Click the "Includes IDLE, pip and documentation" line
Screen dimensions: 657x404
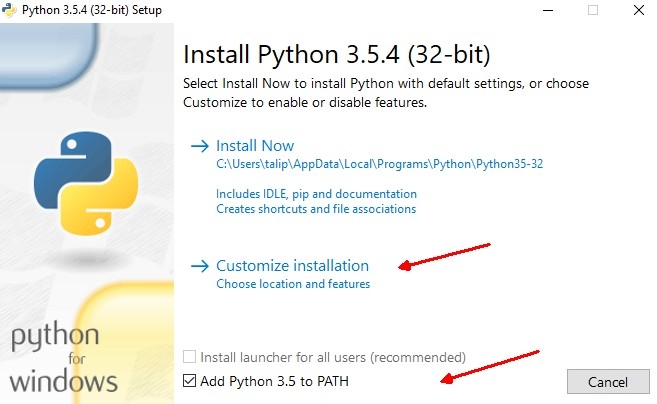point(316,194)
